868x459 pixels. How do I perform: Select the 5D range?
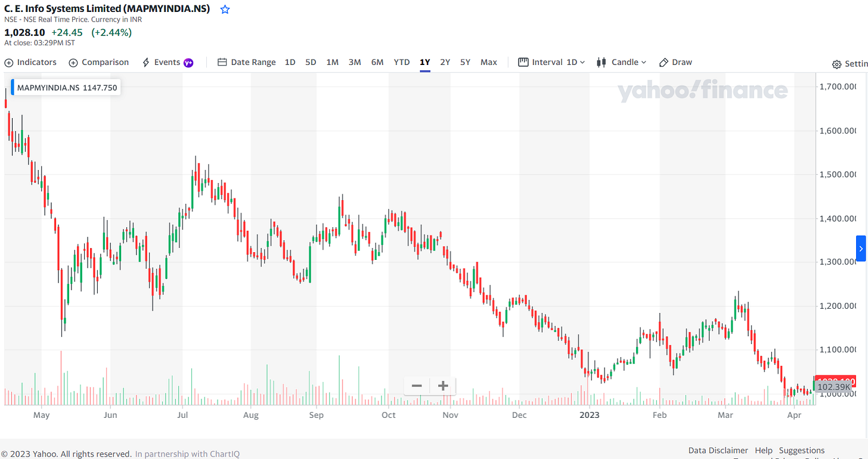click(x=311, y=62)
